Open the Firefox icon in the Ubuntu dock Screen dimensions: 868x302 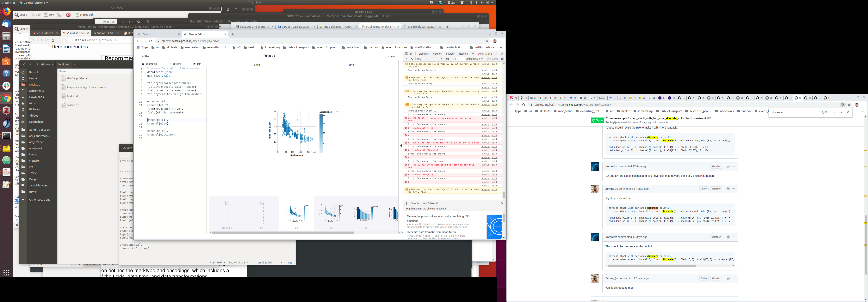[x=6, y=12]
